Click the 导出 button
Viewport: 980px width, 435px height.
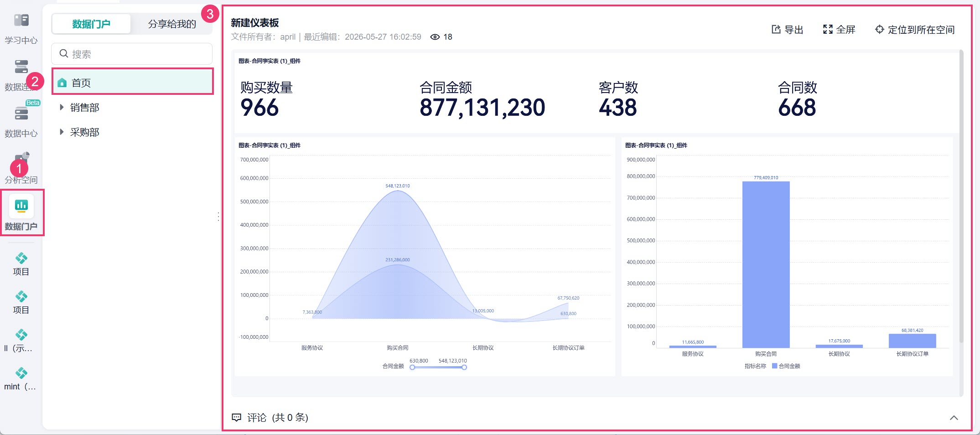click(x=788, y=30)
